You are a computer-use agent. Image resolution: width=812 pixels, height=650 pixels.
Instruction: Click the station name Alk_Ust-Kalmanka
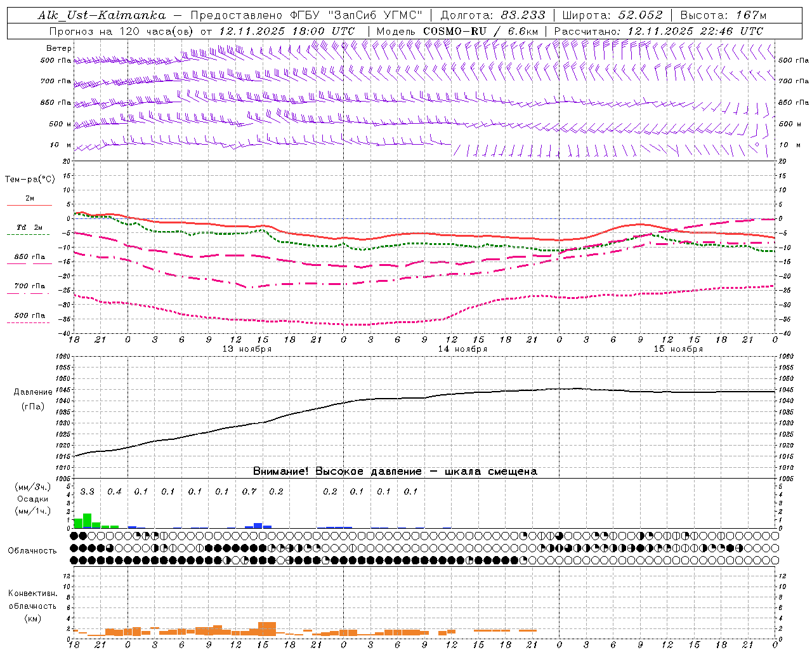(x=101, y=15)
